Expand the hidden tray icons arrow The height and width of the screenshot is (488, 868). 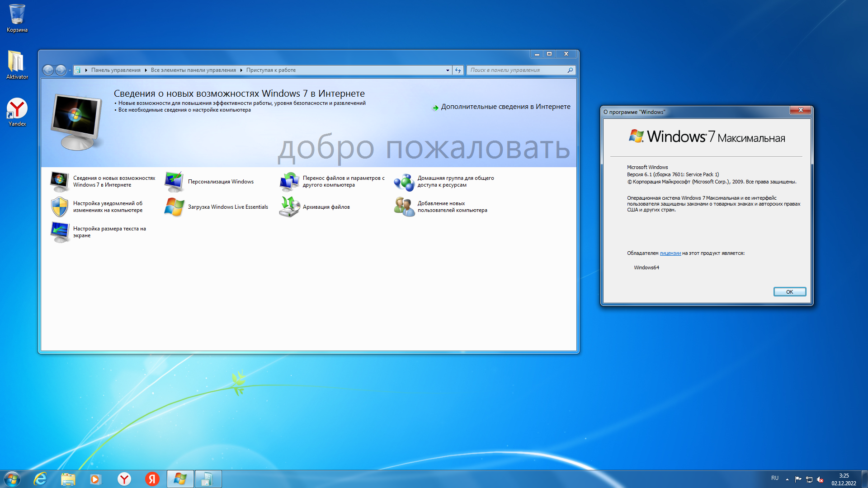click(787, 479)
